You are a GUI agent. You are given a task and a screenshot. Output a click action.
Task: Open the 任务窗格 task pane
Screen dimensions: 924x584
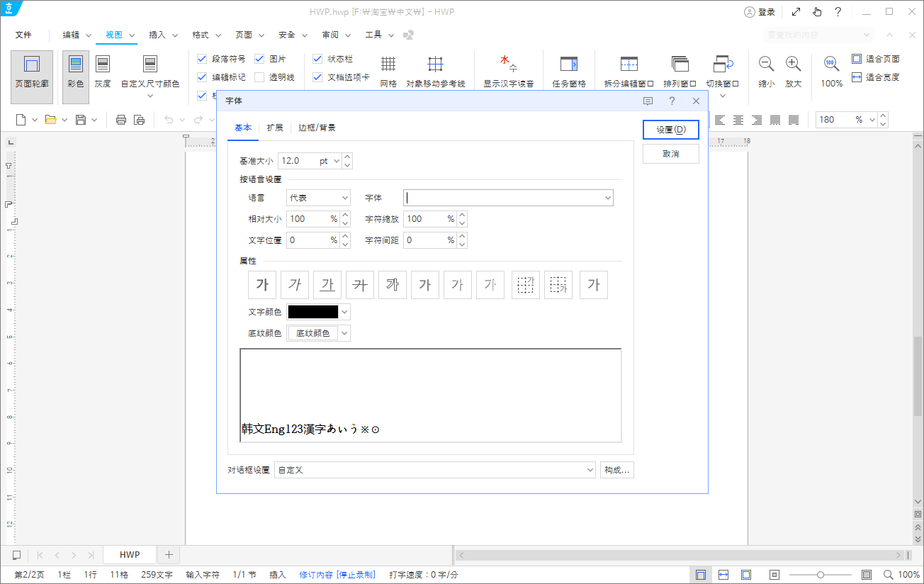(x=569, y=71)
